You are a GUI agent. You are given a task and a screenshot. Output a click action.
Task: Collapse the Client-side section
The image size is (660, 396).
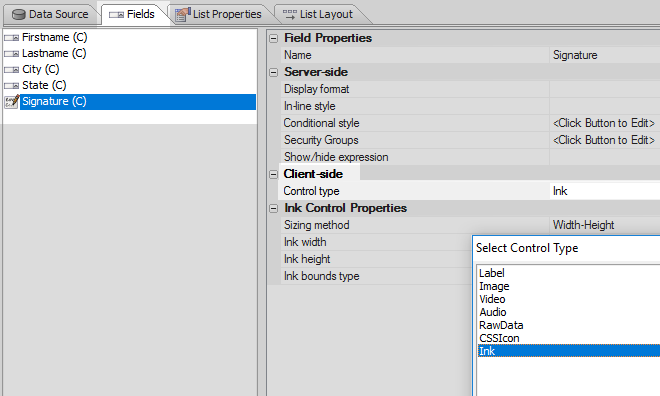(274, 174)
